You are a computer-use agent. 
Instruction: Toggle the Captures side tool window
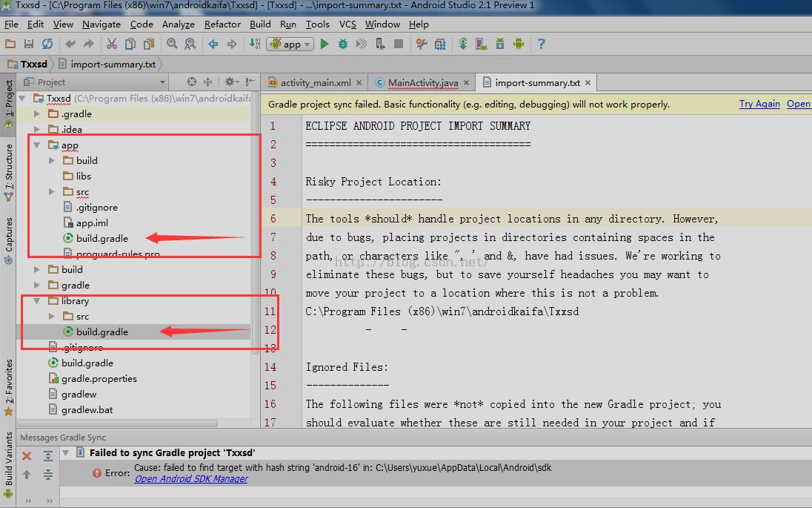[8, 240]
